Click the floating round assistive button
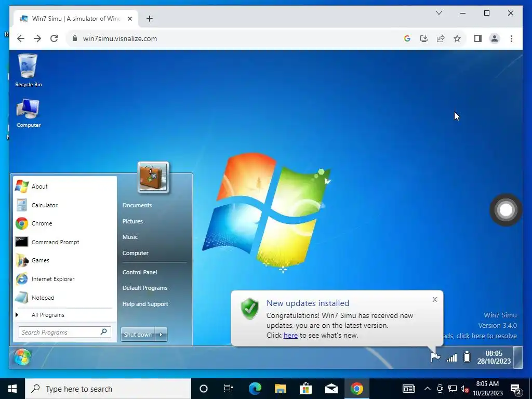The image size is (532, 399). coord(506,210)
